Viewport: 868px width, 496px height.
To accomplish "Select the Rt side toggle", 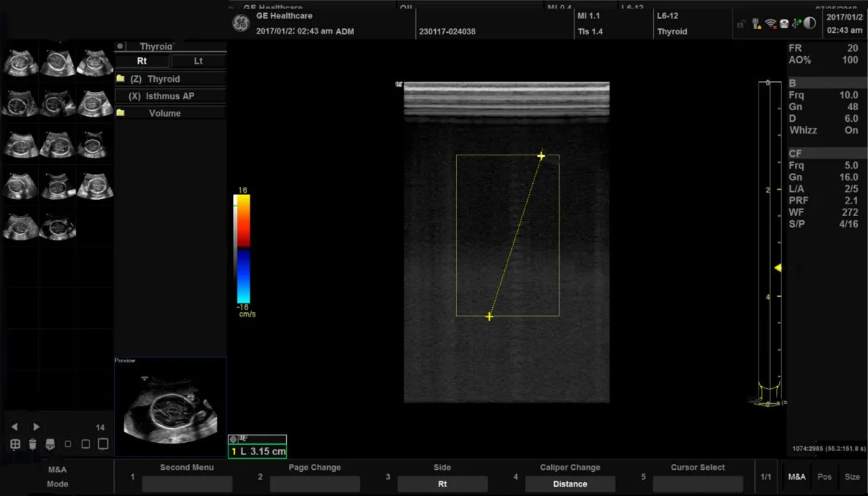I will tap(142, 61).
